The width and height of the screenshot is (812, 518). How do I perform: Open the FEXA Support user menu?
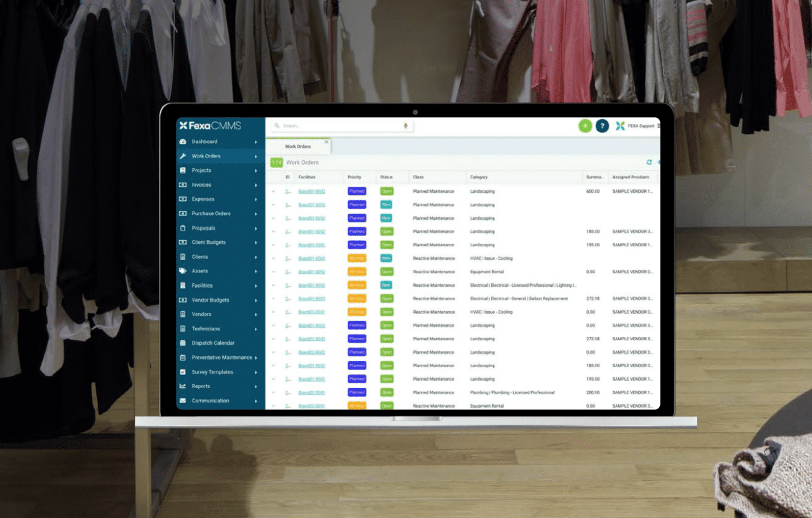point(641,126)
